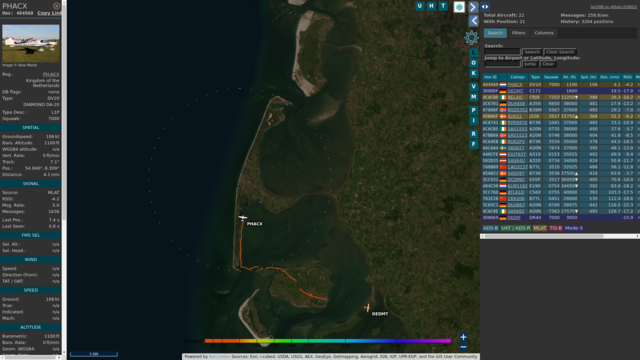Toggle the T map button
The width and height of the screenshot is (640, 360).
tap(443, 6)
